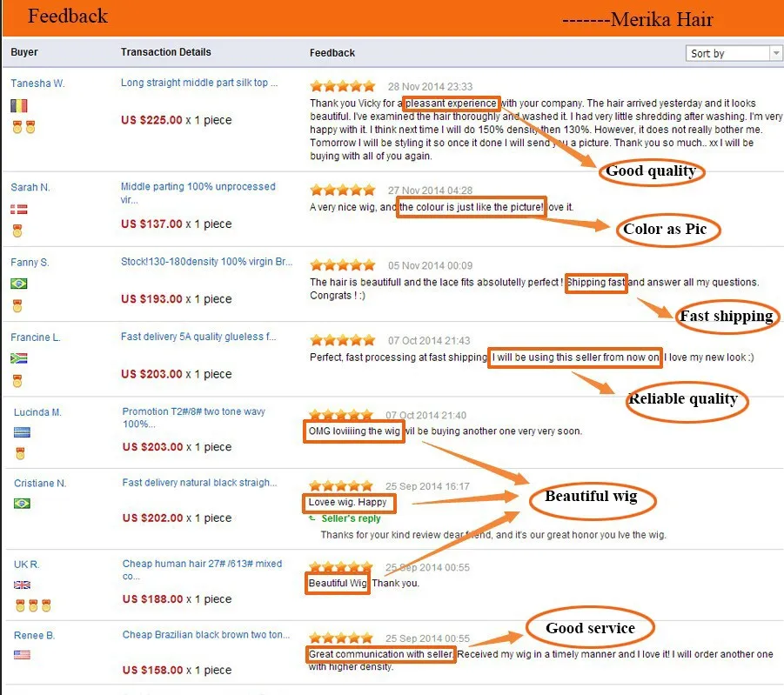Click the date 25 Sep 2014 16:17
784x695 pixels.
point(427,486)
